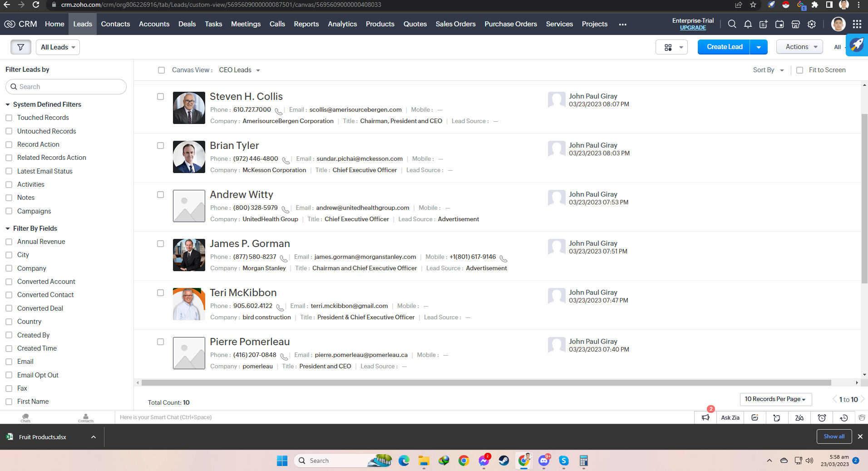Open Windows Start menu
Screen dimensions: 868x471
click(x=282, y=461)
